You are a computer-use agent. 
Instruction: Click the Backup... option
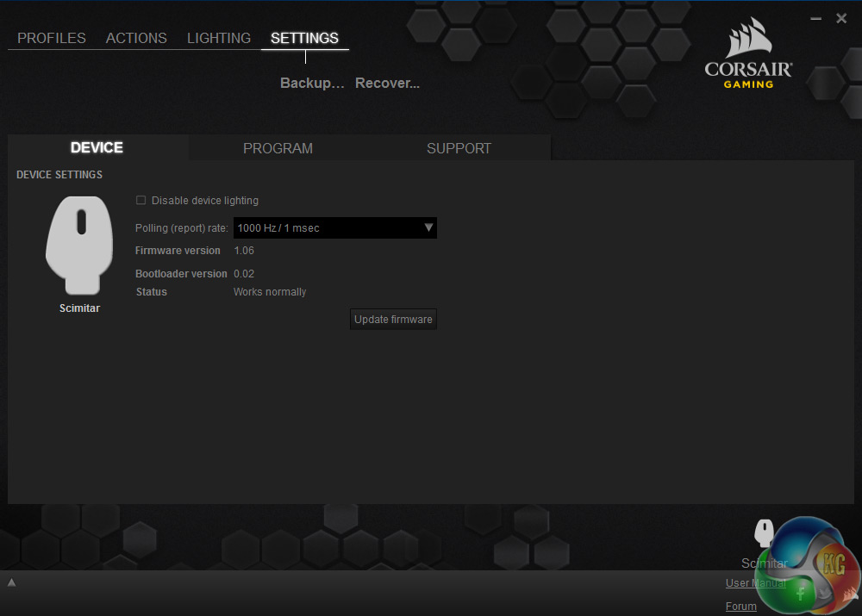pyautogui.click(x=312, y=83)
